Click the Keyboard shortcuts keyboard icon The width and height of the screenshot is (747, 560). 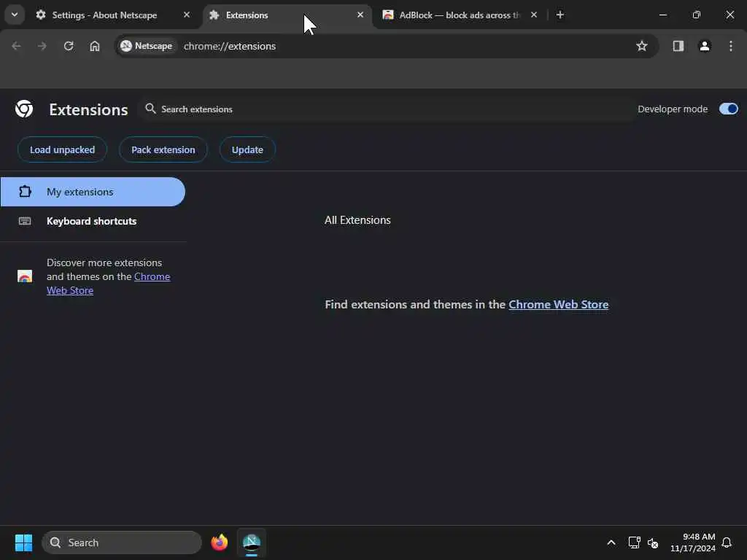25,221
